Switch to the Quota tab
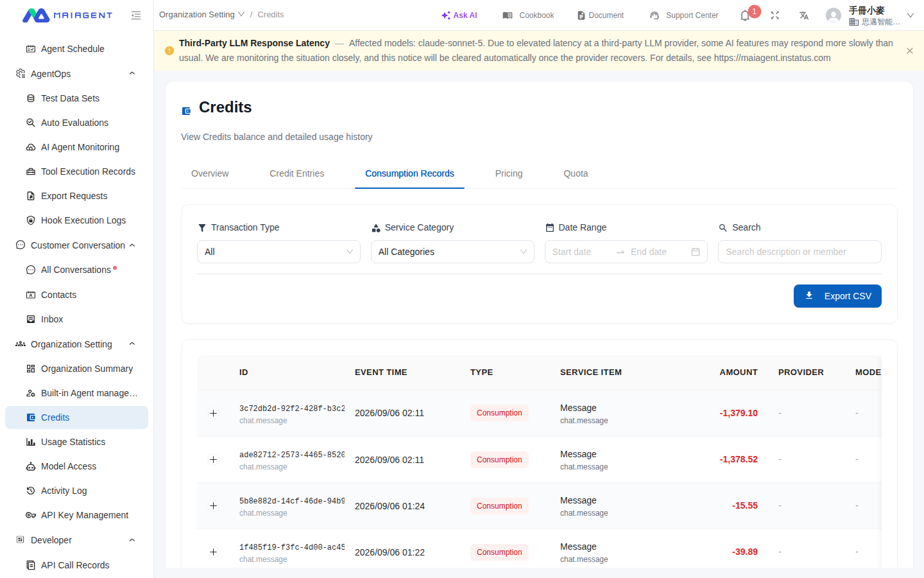 click(x=576, y=173)
